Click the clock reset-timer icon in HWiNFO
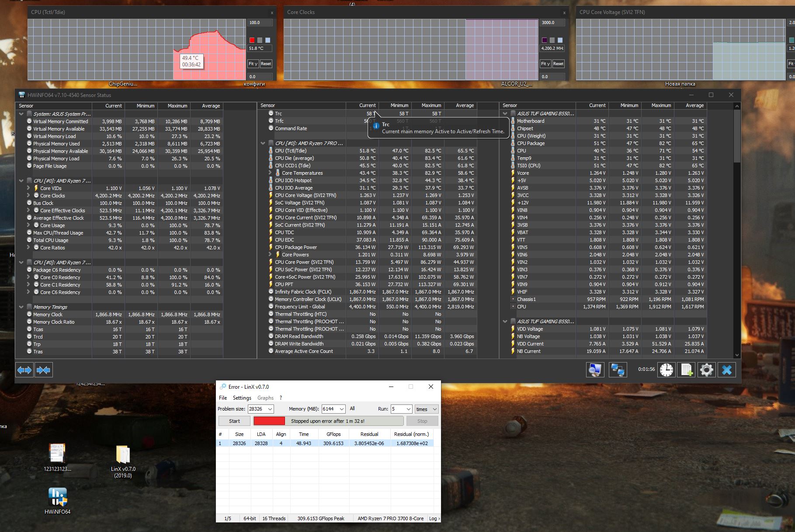The height and width of the screenshot is (532, 795). (667, 370)
